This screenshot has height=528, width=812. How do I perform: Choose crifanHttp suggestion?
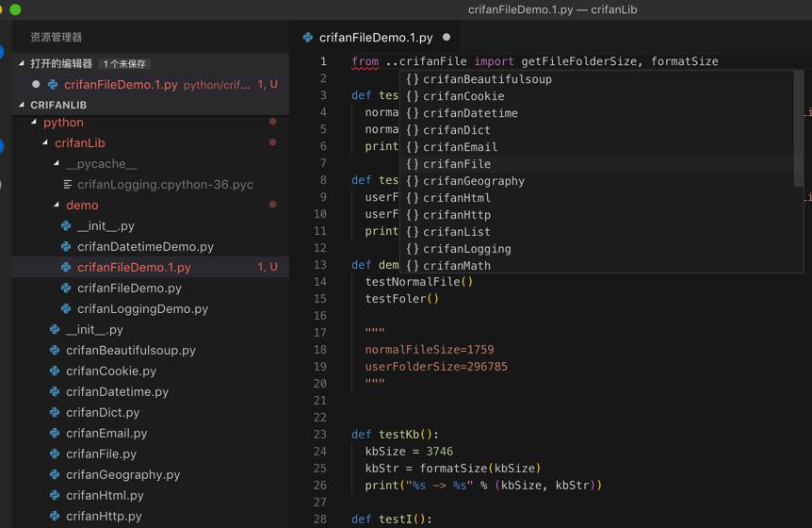596,215
